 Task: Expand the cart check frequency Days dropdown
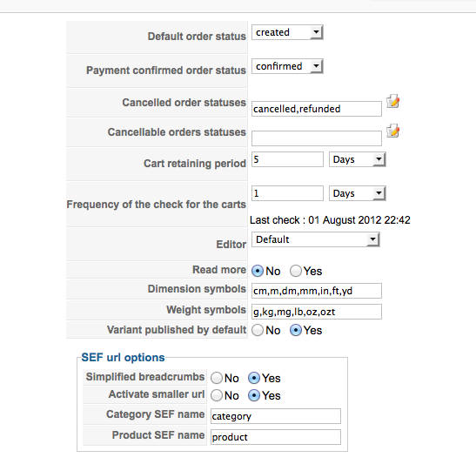(x=358, y=193)
